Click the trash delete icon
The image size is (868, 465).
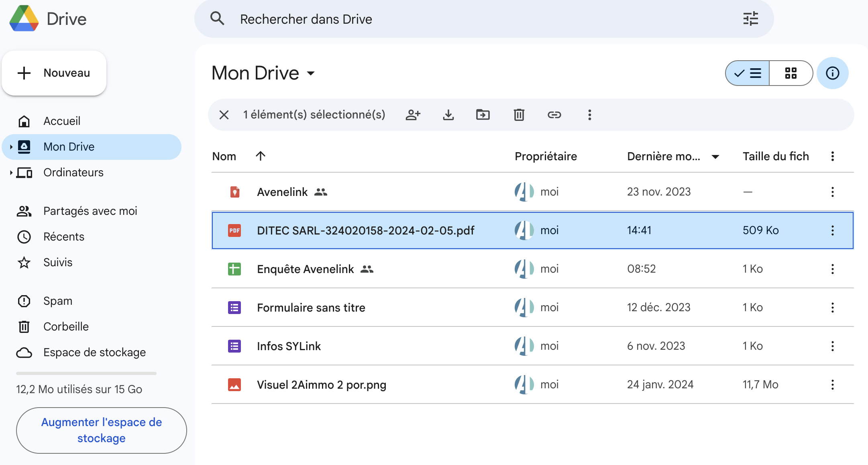(519, 115)
